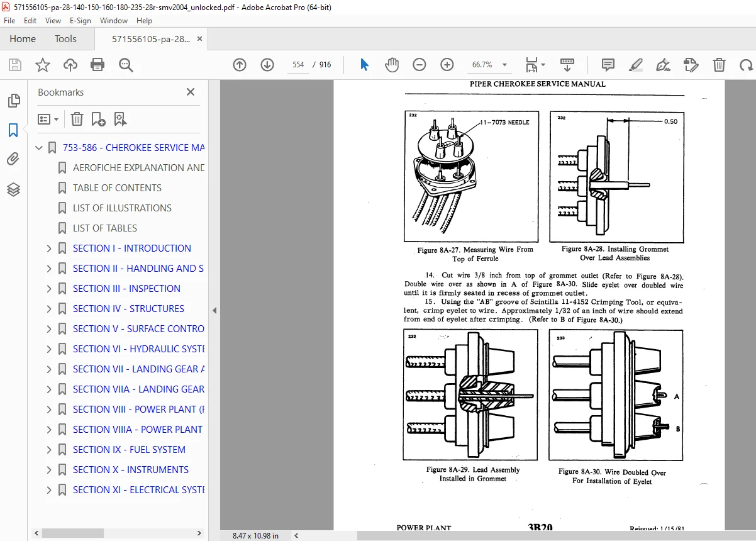Open the fit page options tool
Image resolution: width=756 pixels, height=541 pixels.
click(535, 65)
